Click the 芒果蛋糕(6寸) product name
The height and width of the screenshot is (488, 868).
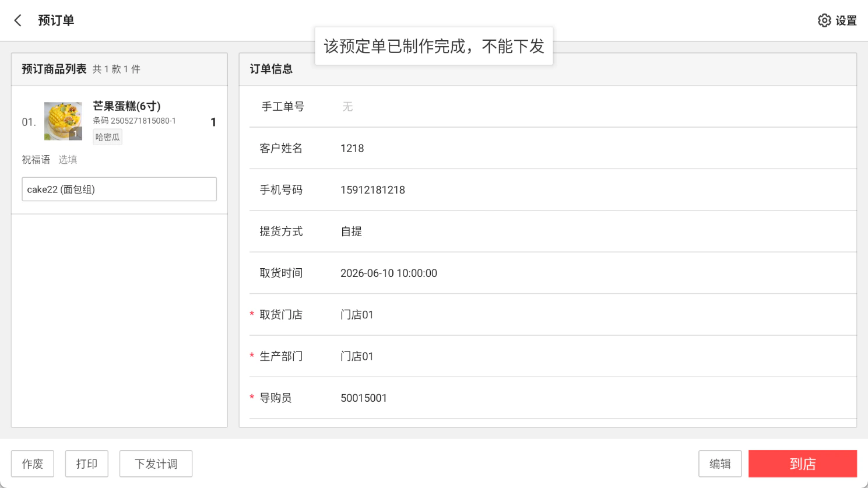pyautogui.click(x=126, y=106)
